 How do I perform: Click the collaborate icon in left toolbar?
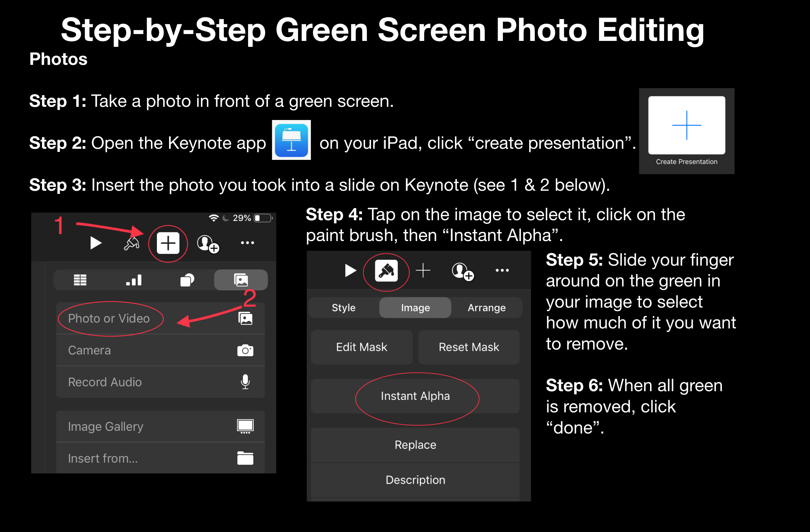click(x=207, y=243)
